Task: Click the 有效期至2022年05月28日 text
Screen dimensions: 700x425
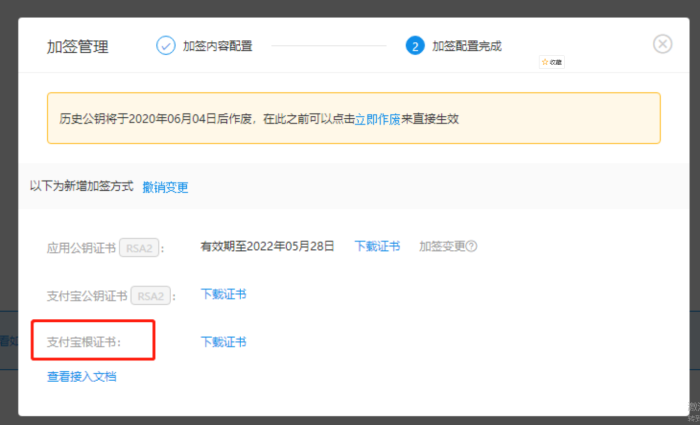Action: 267,246
